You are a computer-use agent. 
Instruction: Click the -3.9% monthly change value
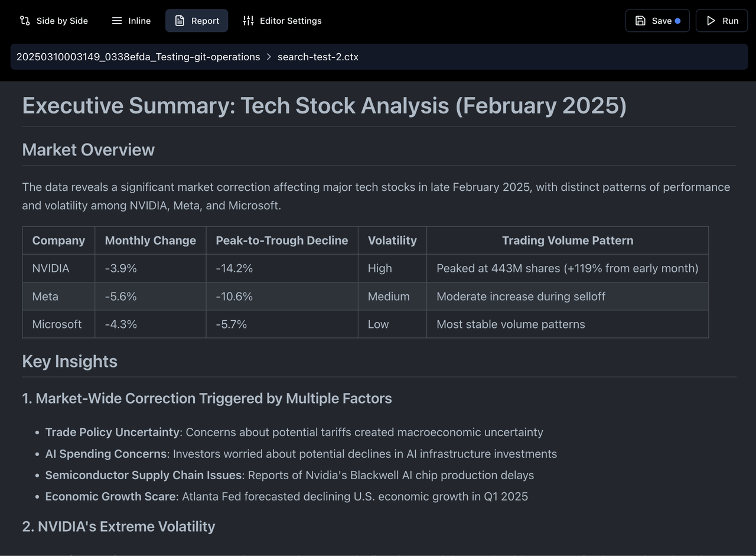[150, 268]
